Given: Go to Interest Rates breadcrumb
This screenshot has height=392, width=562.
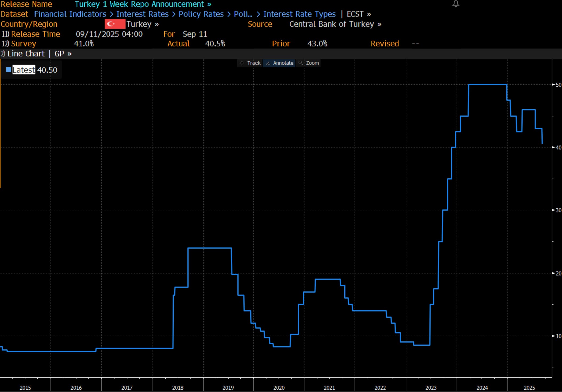Looking at the screenshot, I should [x=142, y=14].
